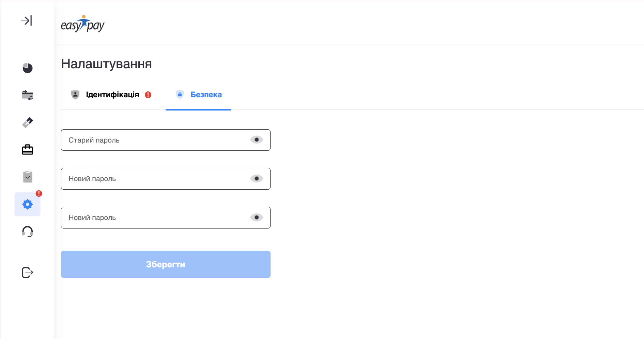This screenshot has width=644, height=339.
Task: Click the red alert badge beside Ідентифікація
Action: point(148,95)
